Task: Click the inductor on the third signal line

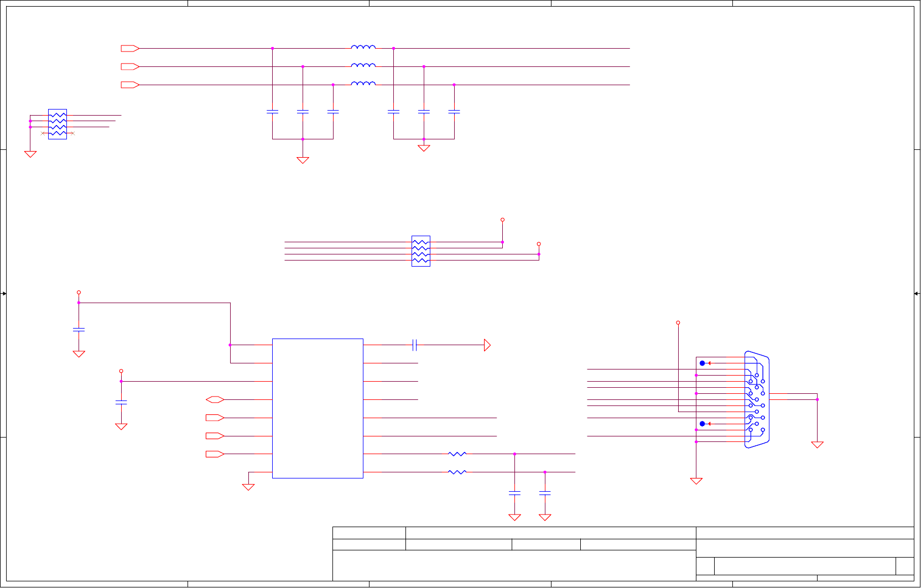Action: (x=363, y=84)
